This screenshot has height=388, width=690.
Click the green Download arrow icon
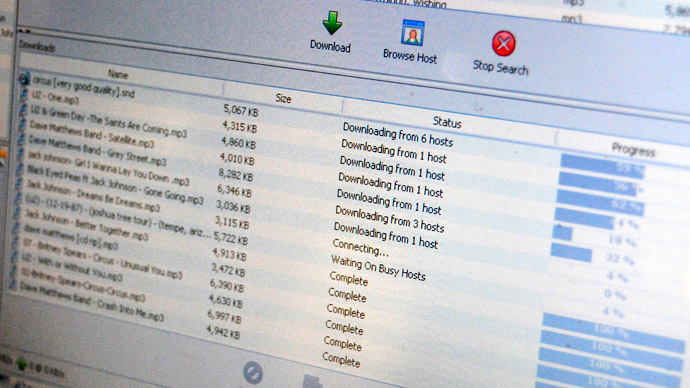332,22
